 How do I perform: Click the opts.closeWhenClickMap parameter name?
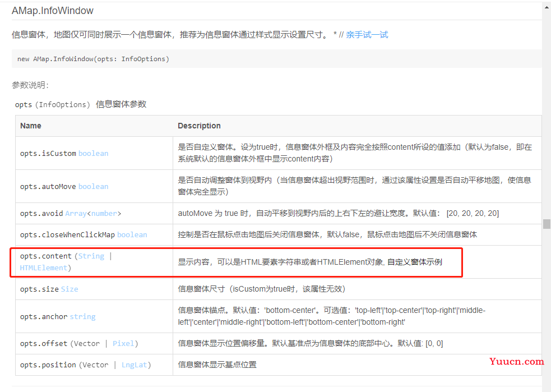coord(67,234)
